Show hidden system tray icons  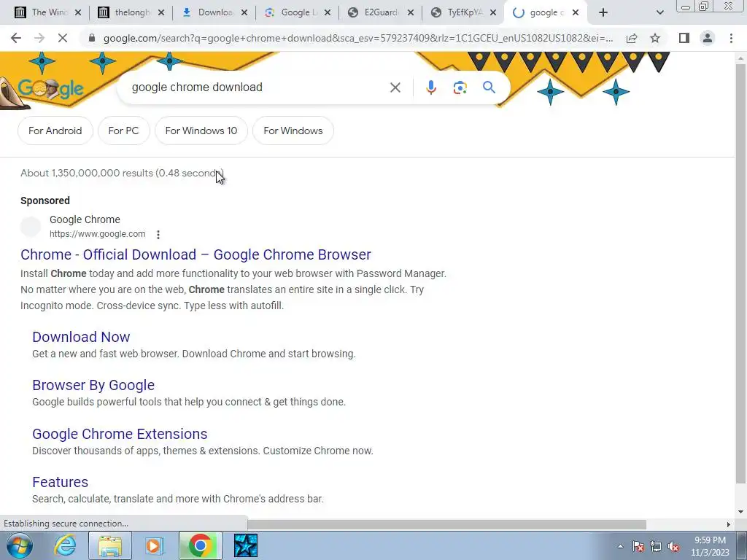click(x=620, y=547)
